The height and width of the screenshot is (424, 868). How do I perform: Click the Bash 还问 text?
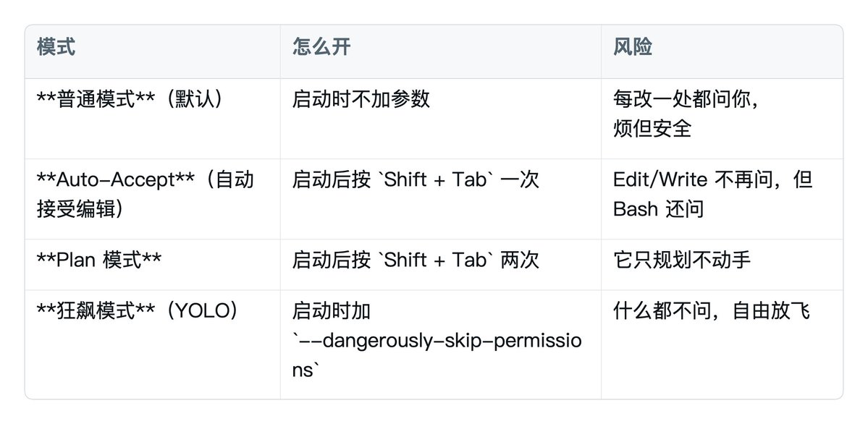pos(658,210)
